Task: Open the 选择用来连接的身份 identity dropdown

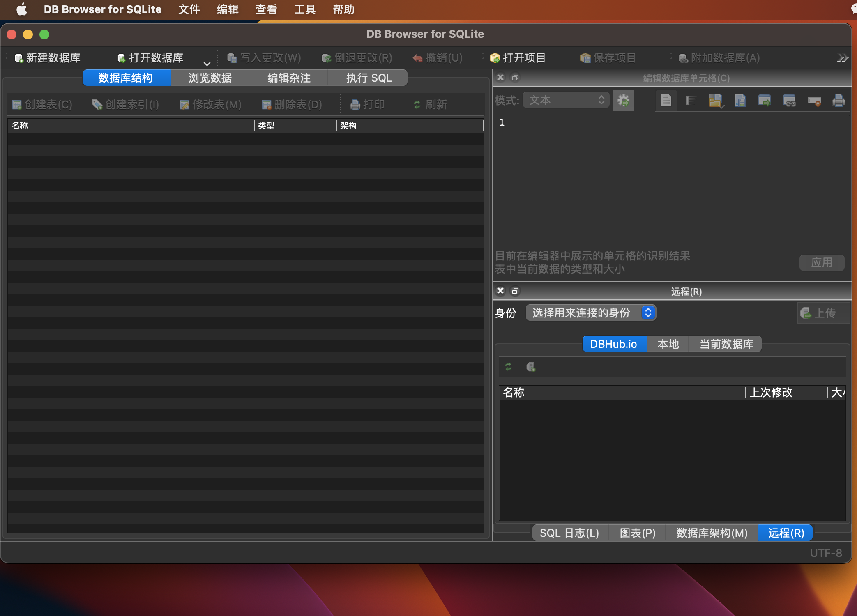Action: click(x=590, y=313)
